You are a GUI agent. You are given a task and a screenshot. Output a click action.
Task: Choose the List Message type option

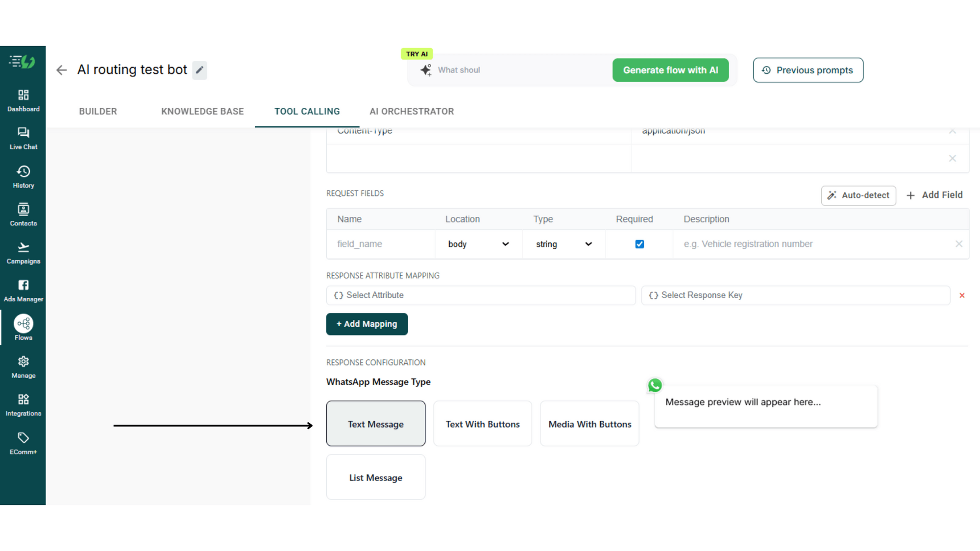point(376,477)
